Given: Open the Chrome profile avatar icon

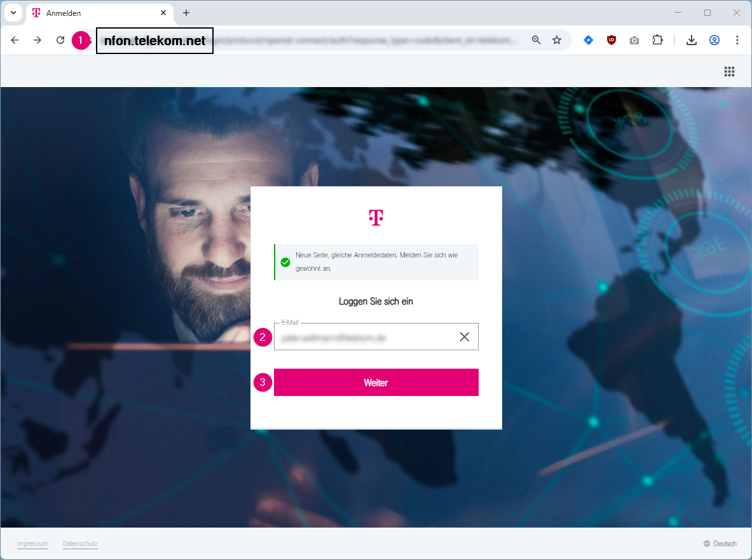Looking at the screenshot, I should click(714, 40).
